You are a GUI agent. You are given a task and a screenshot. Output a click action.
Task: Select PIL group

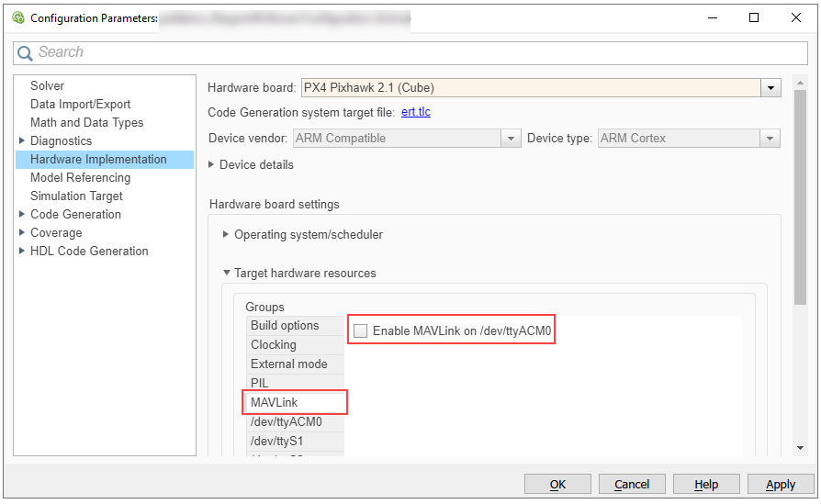(296, 383)
